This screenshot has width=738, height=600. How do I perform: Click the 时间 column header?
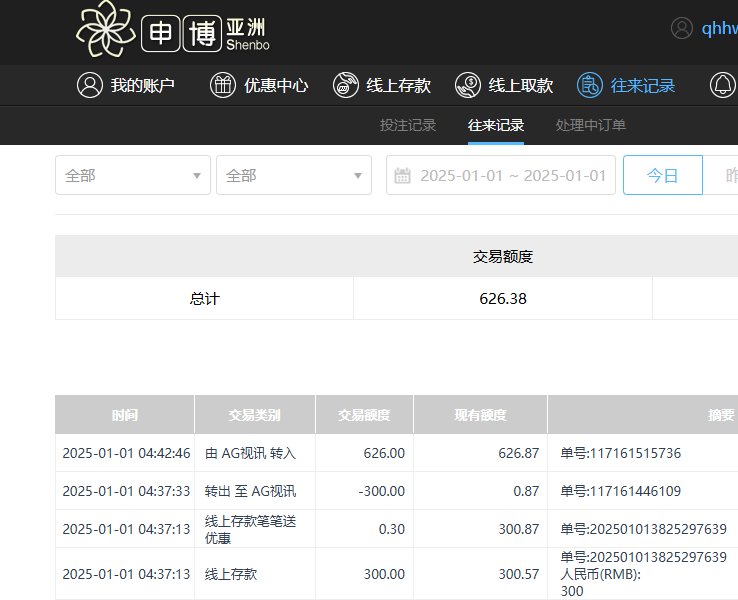click(x=125, y=415)
